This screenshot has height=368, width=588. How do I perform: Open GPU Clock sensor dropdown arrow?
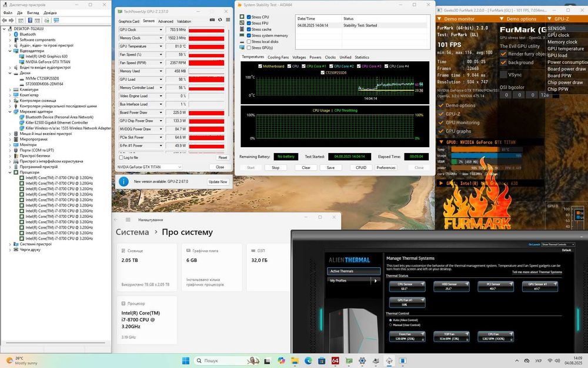161,29
